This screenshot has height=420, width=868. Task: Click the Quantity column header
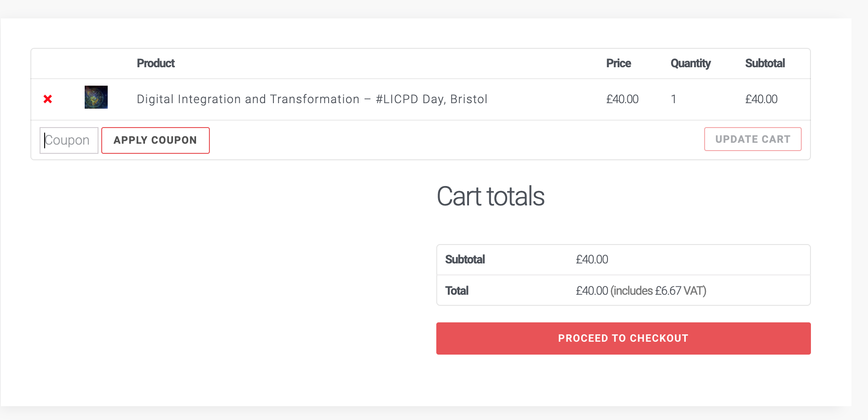690,64
